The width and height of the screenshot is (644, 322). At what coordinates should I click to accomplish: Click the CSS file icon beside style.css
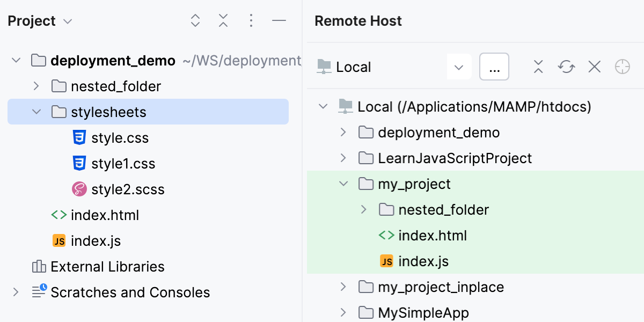(x=79, y=137)
